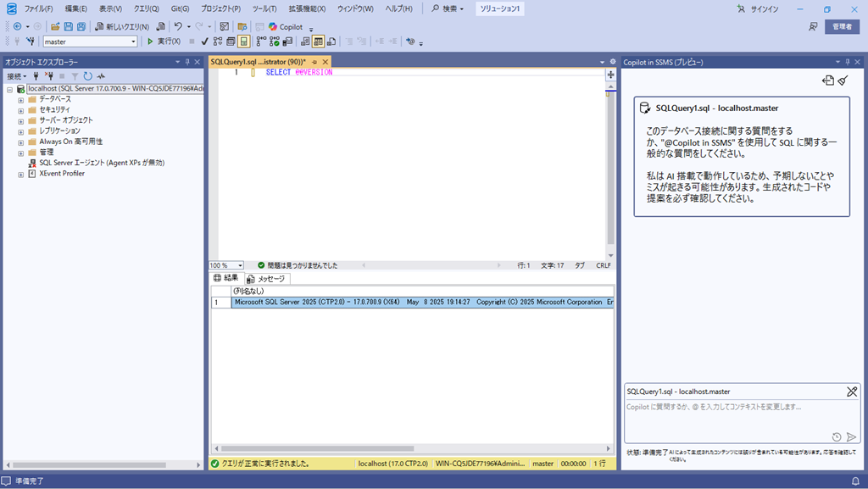Image resolution: width=868 pixels, height=489 pixels.
Task: Open the クエリ(Q) menu
Action: point(146,8)
